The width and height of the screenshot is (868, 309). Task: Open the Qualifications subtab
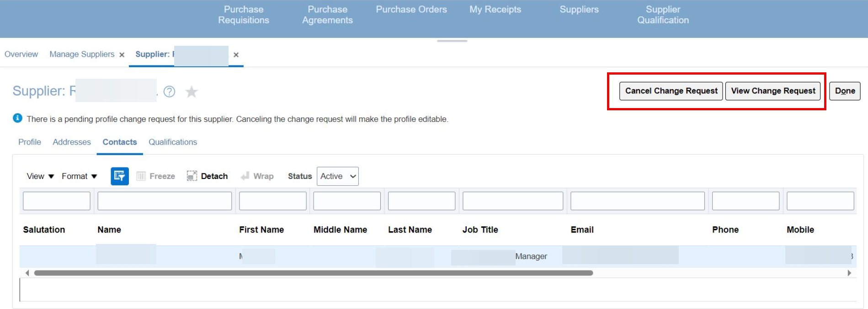tap(173, 142)
